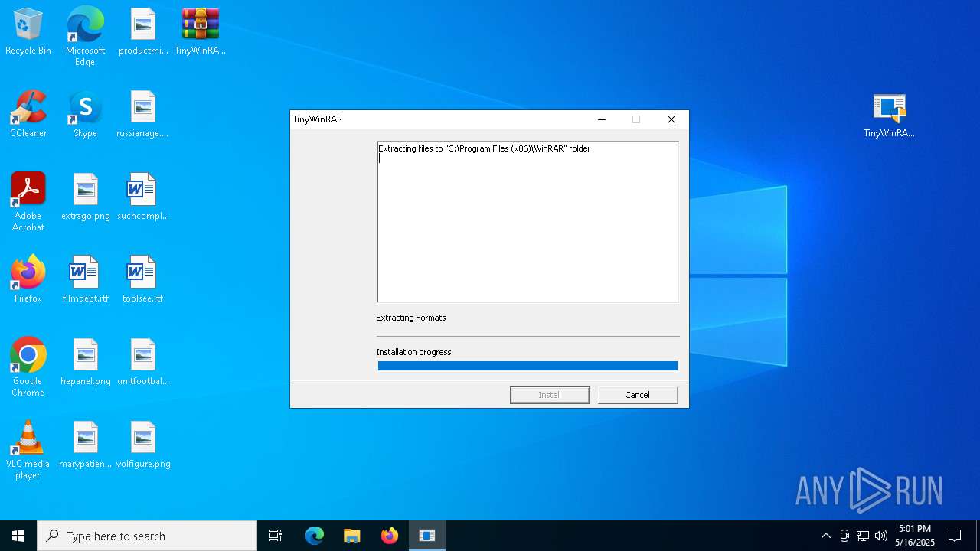980x551 pixels.
Task: Select the marypatien... file icon
Action: [x=85, y=445]
